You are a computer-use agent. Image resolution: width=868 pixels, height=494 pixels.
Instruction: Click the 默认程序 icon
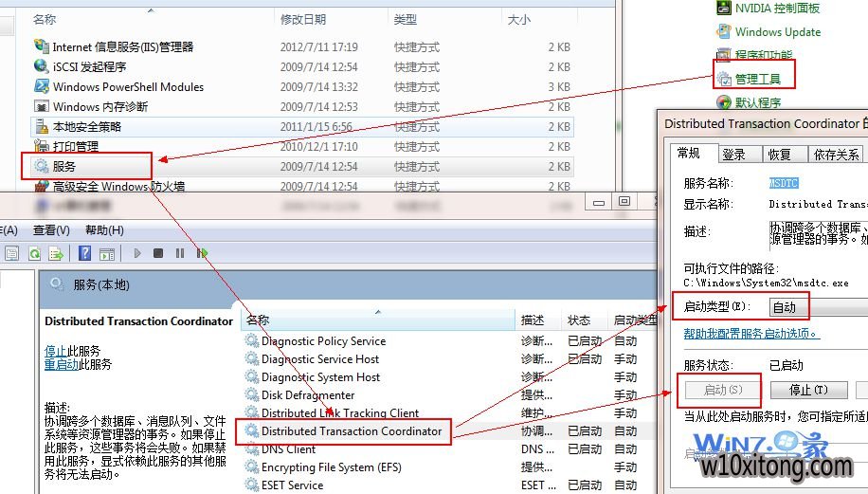[x=724, y=102]
